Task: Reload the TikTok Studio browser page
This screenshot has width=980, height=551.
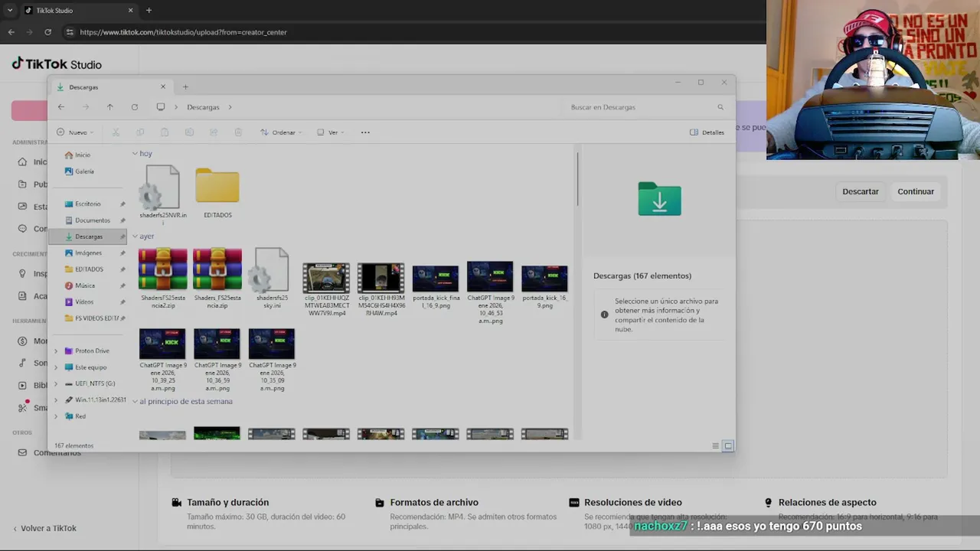Action: 47,32
